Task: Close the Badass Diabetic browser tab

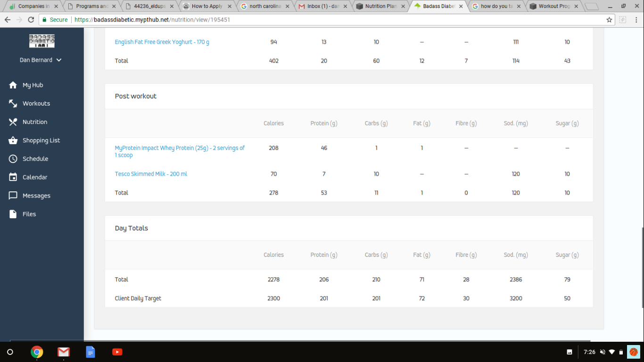Action: [x=461, y=7]
